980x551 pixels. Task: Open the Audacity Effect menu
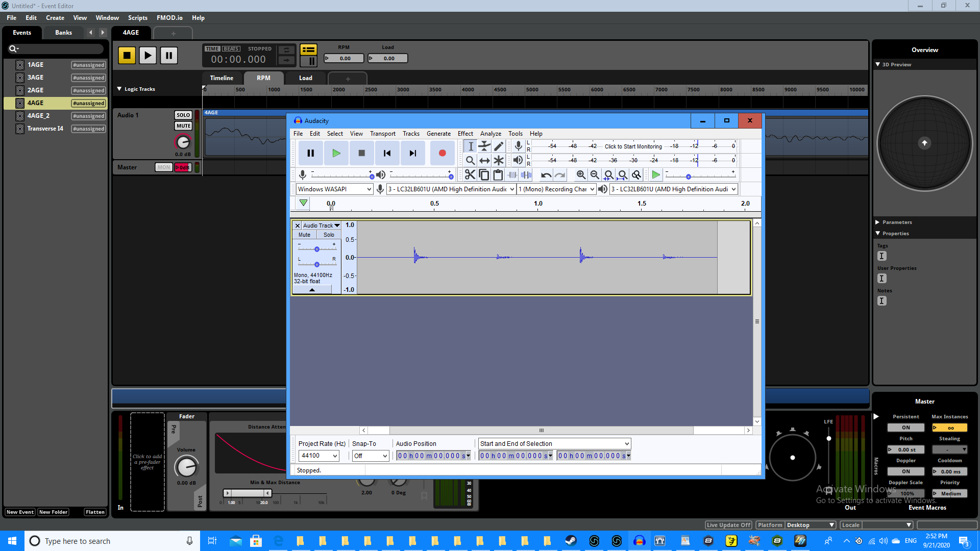465,134
